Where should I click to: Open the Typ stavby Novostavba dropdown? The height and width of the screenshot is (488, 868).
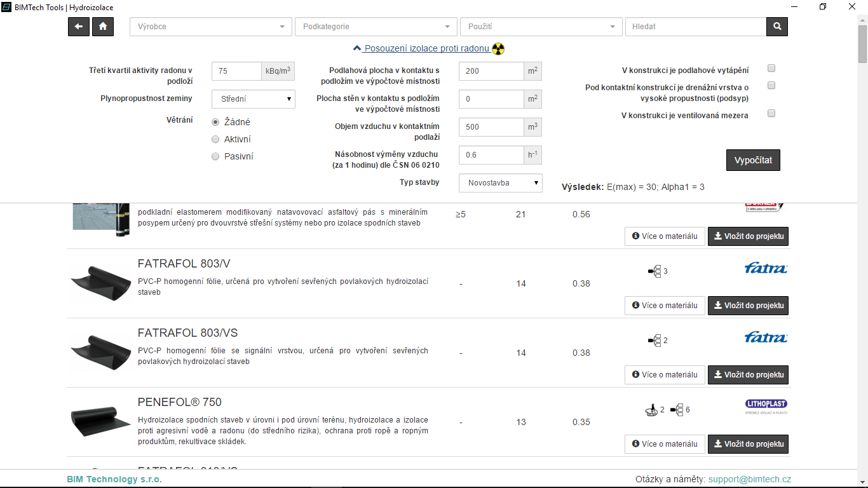[500, 183]
